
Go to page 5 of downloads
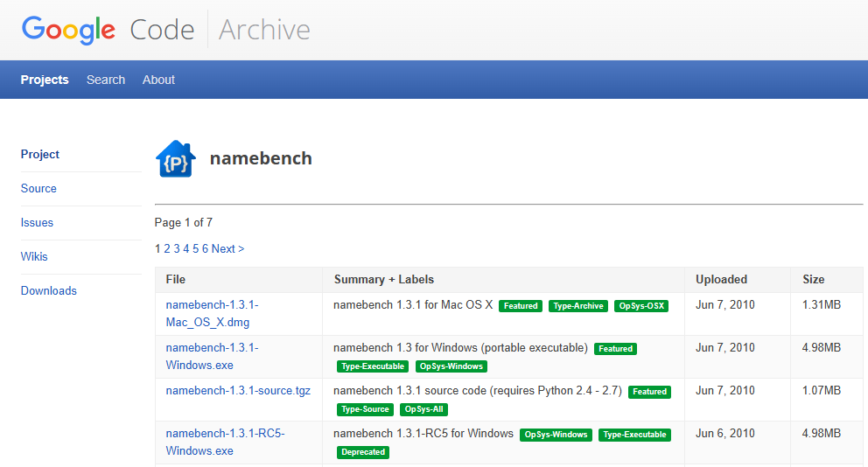[x=195, y=249]
